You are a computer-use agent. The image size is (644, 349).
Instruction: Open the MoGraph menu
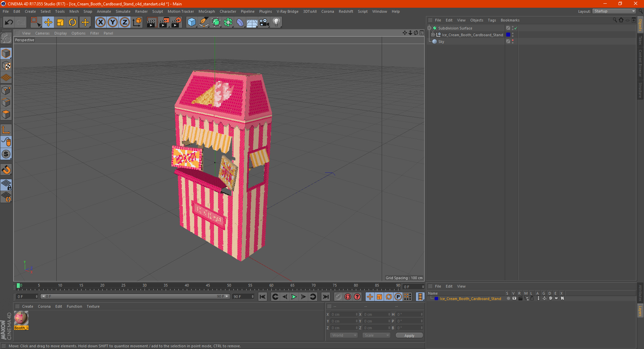pyautogui.click(x=207, y=11)
